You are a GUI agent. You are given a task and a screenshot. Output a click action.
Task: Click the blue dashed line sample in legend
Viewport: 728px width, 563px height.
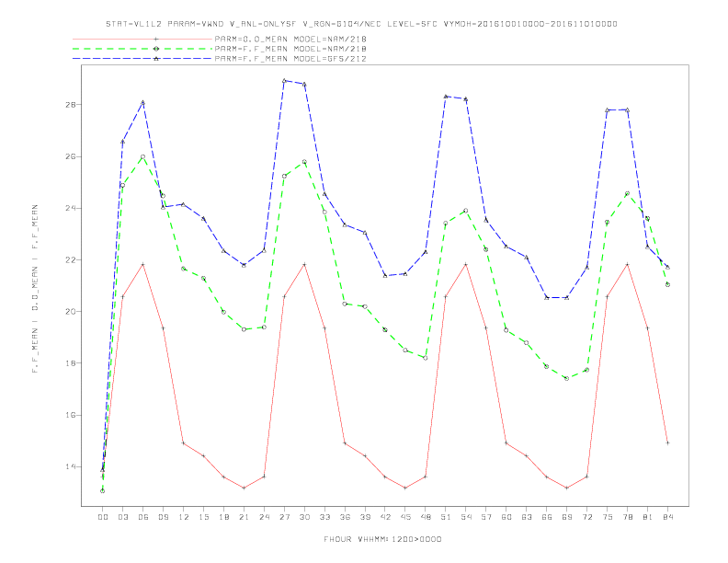142,59
